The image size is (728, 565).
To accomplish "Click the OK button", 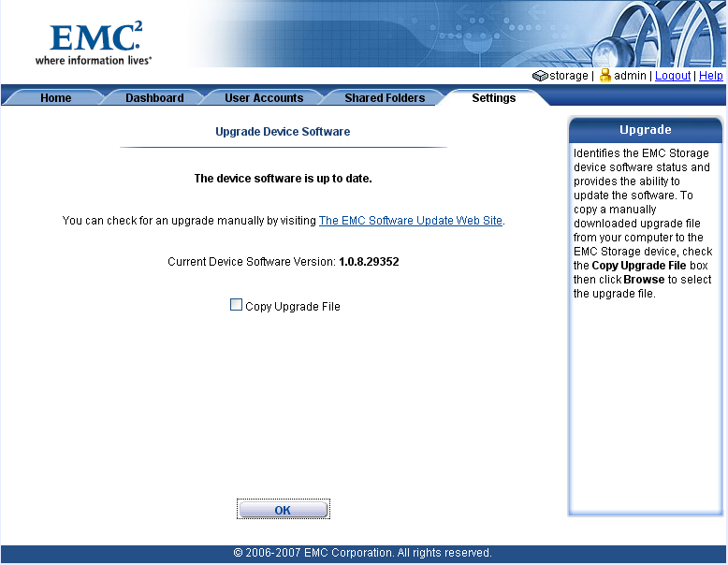I will point(284,509).
